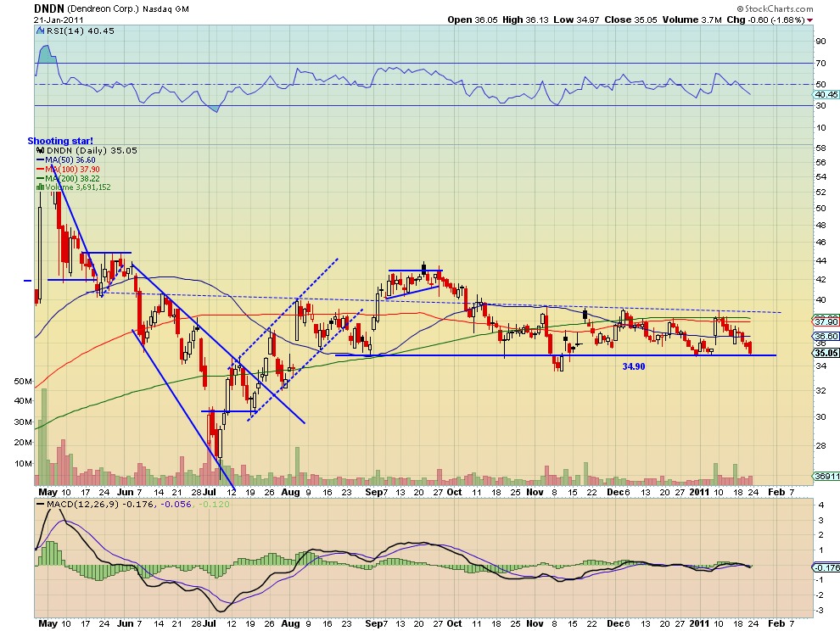Image resolution: width=840 pixels, height=631 pixels.
Task: Click the candlestick icon beside DNDN (Daily)
Action: point(40,151)
